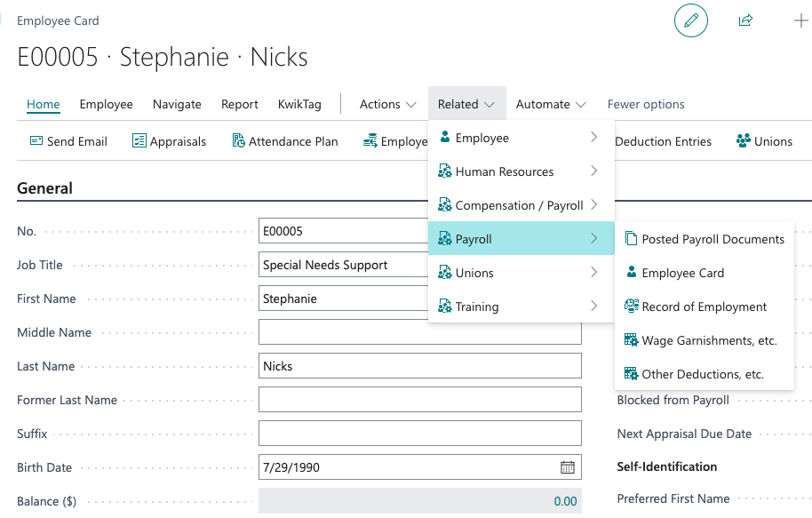
Task: Select Wage Garnishments, etc. menu entry
Action: 709,340
